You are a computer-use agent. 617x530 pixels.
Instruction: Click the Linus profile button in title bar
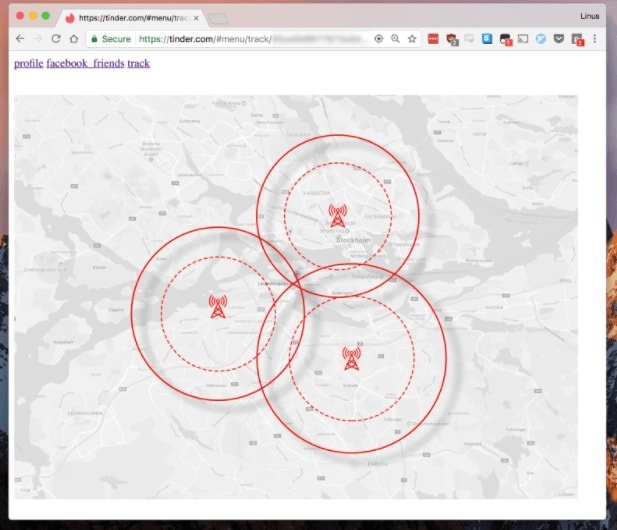[x=591, y=16]
